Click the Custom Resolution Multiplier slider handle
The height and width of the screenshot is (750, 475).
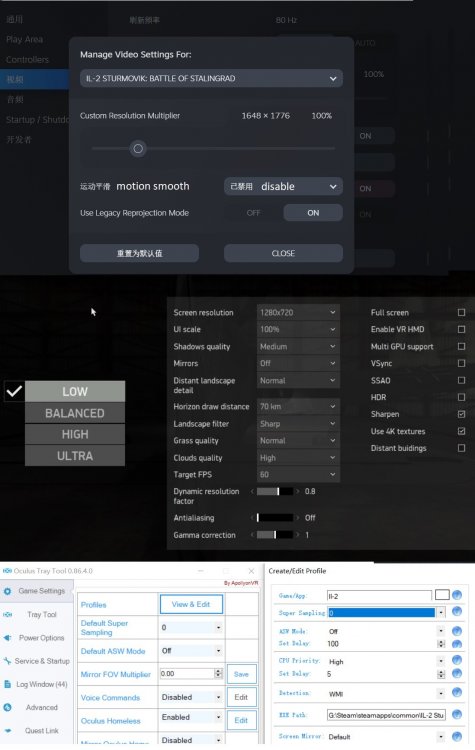pos(138,149)
